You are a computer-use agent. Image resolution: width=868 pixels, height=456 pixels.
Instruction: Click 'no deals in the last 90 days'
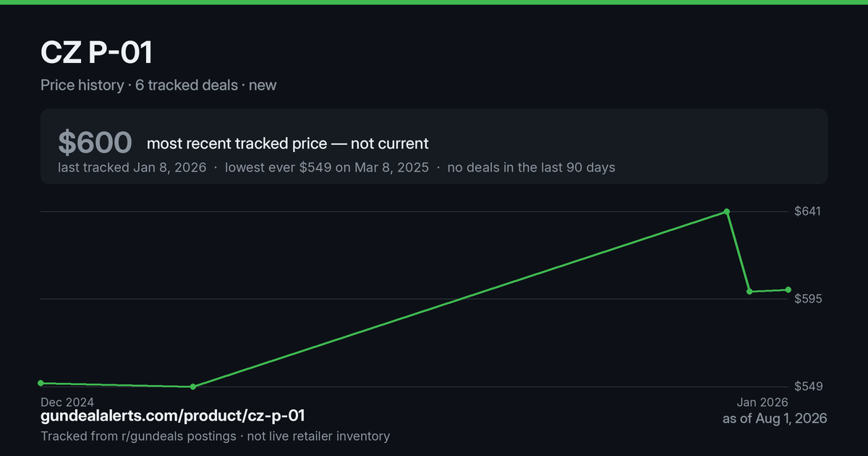pyautogui.click(x=531, y=167)
